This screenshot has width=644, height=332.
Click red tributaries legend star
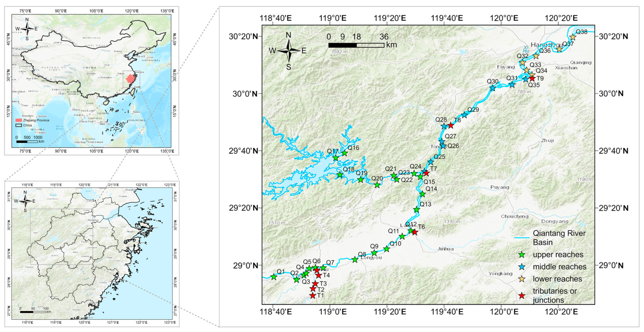(522, 296)
